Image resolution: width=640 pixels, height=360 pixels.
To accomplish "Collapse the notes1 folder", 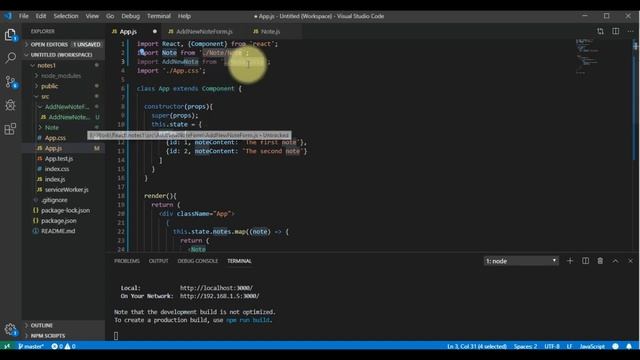I will [x=64, y=65].
